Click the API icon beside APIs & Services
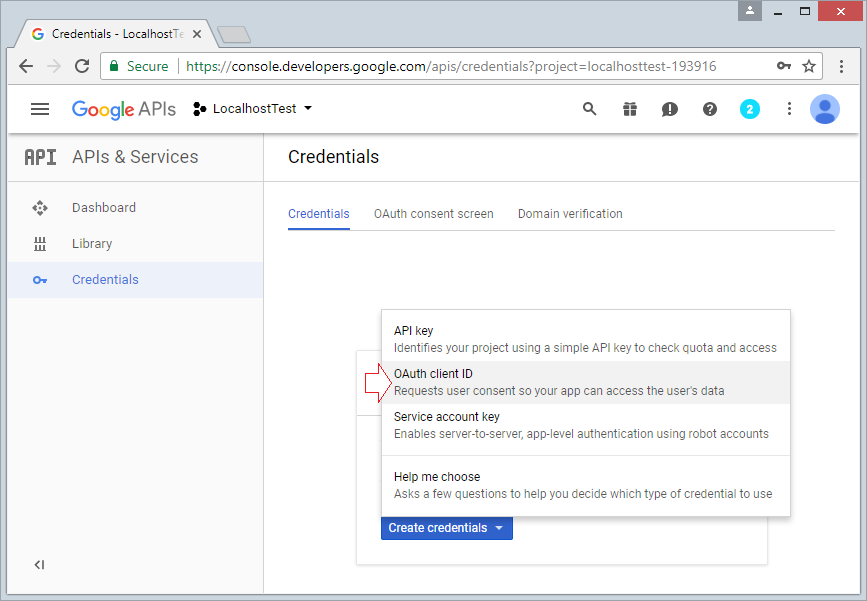The width and height of the screenshot is (867, 601). click(40, 158)
